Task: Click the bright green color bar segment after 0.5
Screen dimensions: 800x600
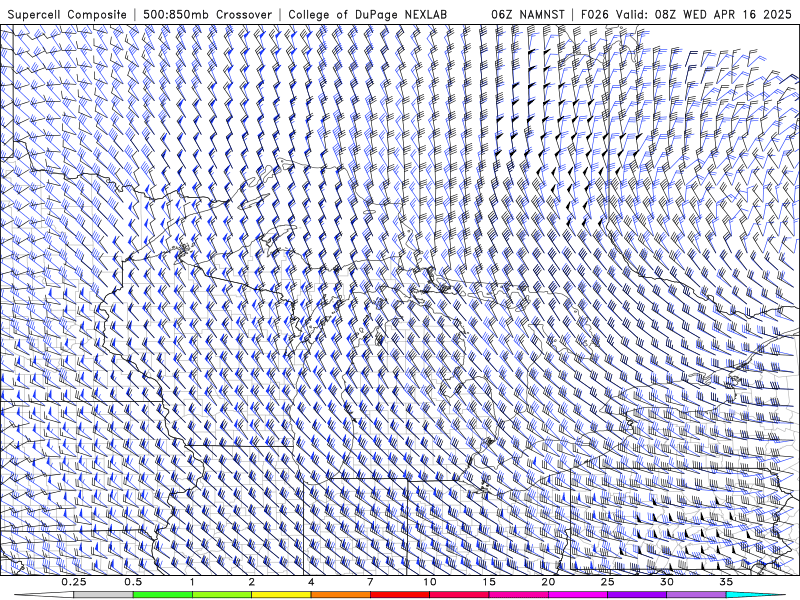Action: (x=163, y=595)
